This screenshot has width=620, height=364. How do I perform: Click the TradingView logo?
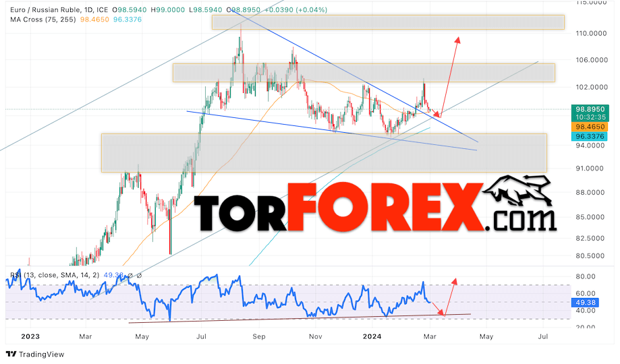click(x=35, y=354)
